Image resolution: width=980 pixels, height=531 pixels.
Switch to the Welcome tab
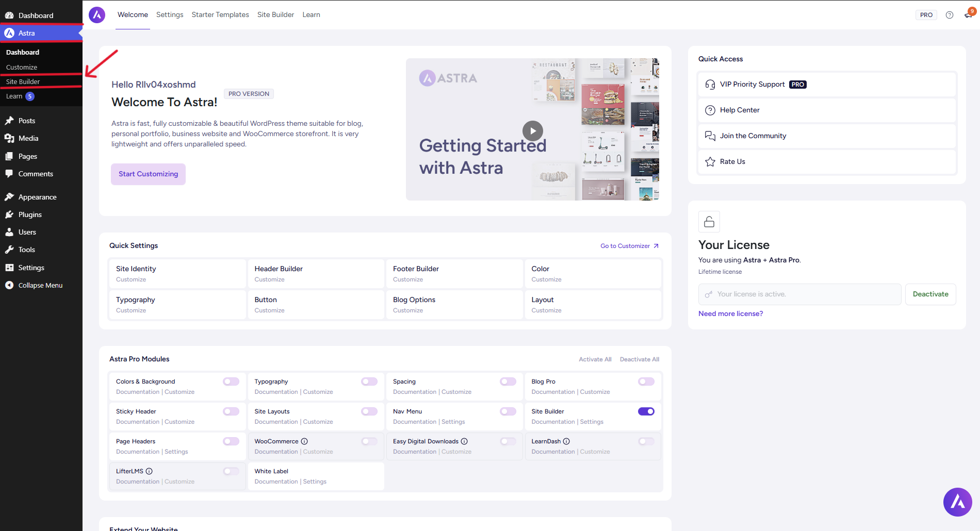click(x=133, y=15)
